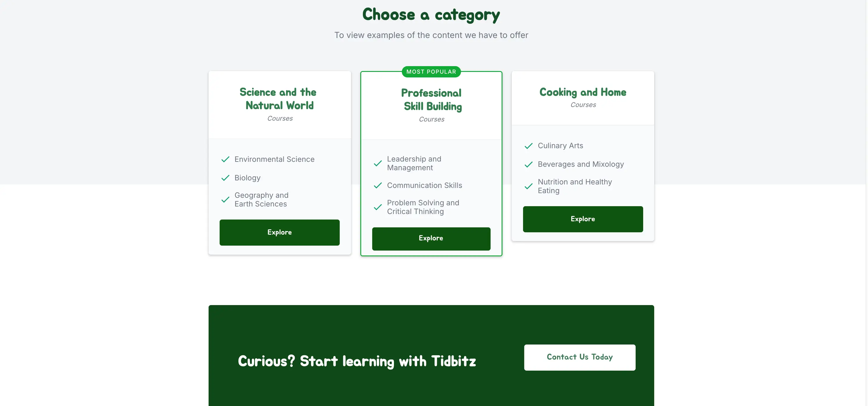Click the checkmark next to Problem Solving

[x=378, y=207]
